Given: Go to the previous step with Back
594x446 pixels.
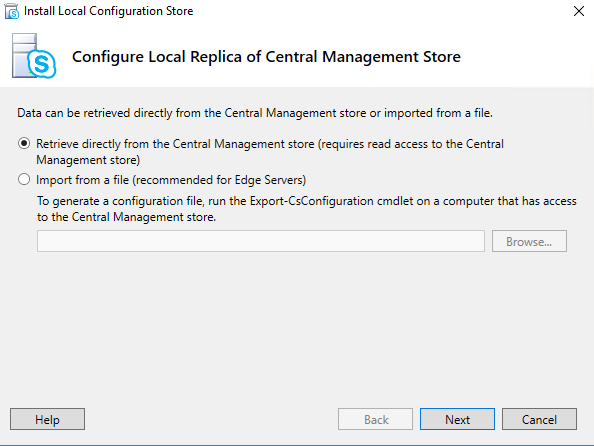Looking at the screenshot, I should pyautogui.click(x=375, y=419).
